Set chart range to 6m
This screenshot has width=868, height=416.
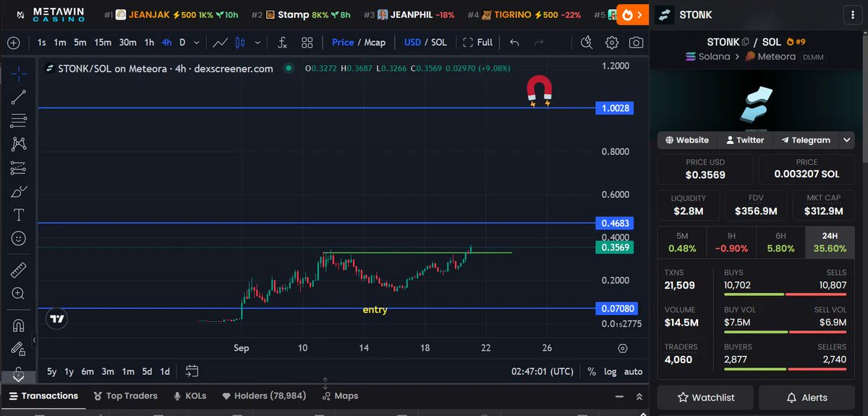pos(88,372)
